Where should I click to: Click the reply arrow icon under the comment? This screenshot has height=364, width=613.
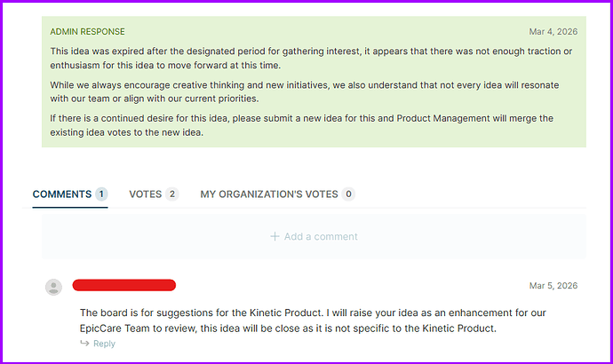point(85,344)
